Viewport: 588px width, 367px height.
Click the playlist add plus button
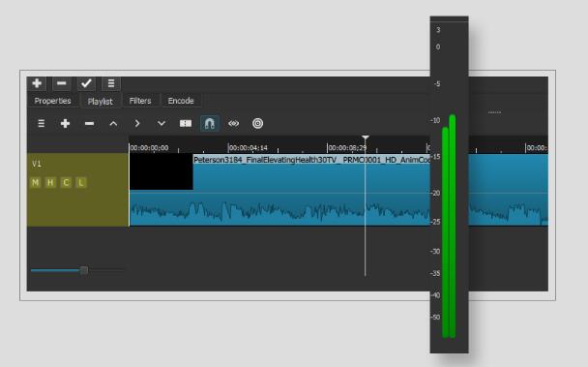point(37,83)
